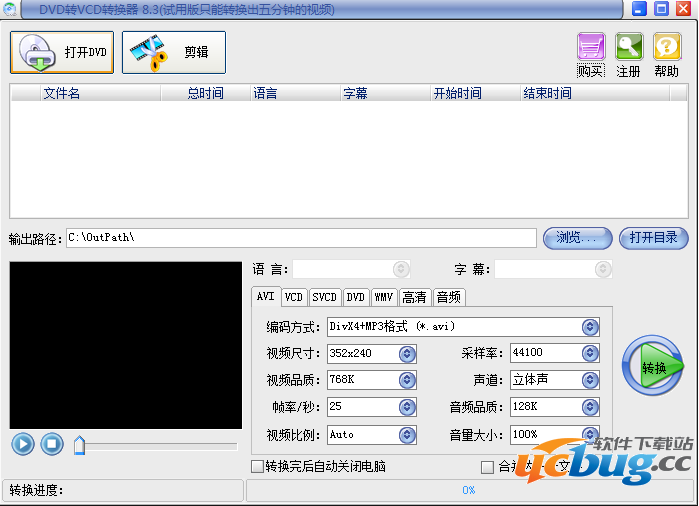The width and height of the screenshot is (699, 506).
Task: Click the 浏览... browse button
Action: click(577, 238)
